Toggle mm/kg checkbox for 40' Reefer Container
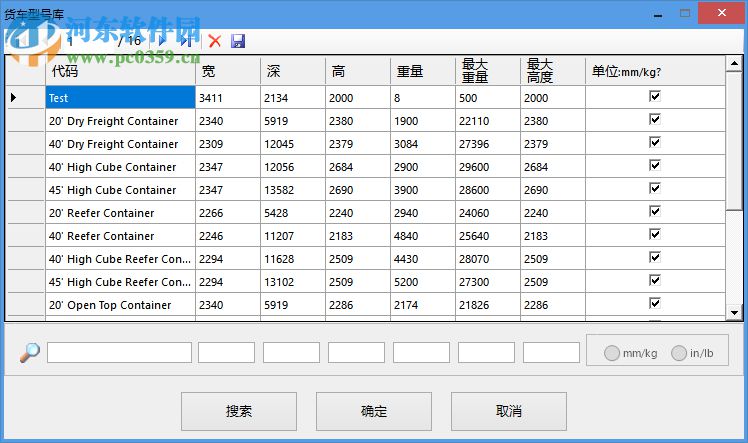This screenshot has height=443, width=748. point(655,234)
